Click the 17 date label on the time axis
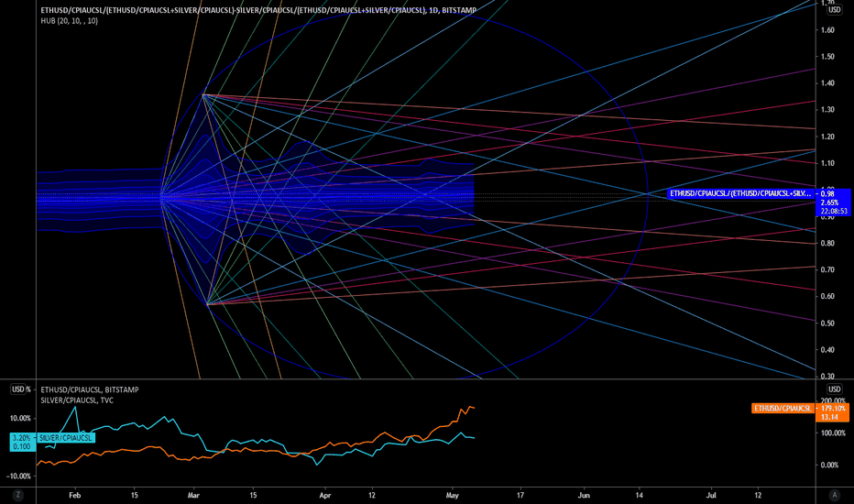The image size is (854, 504). point(520,495)
